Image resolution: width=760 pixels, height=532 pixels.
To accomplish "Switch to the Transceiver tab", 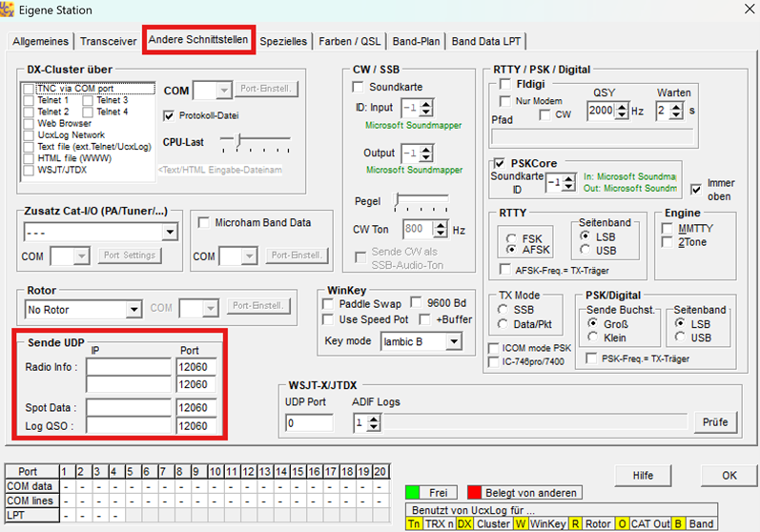I will (x=109, y=41).
